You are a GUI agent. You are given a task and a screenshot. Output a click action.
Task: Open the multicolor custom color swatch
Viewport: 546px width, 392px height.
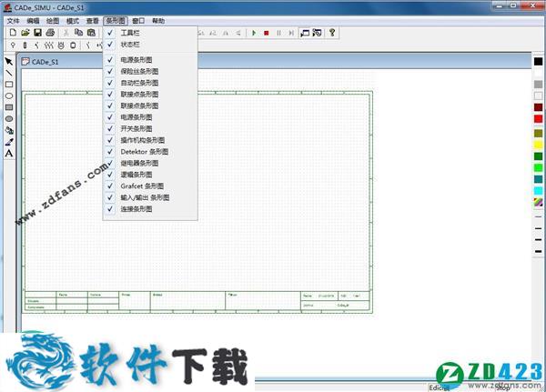tap(539, 202)
